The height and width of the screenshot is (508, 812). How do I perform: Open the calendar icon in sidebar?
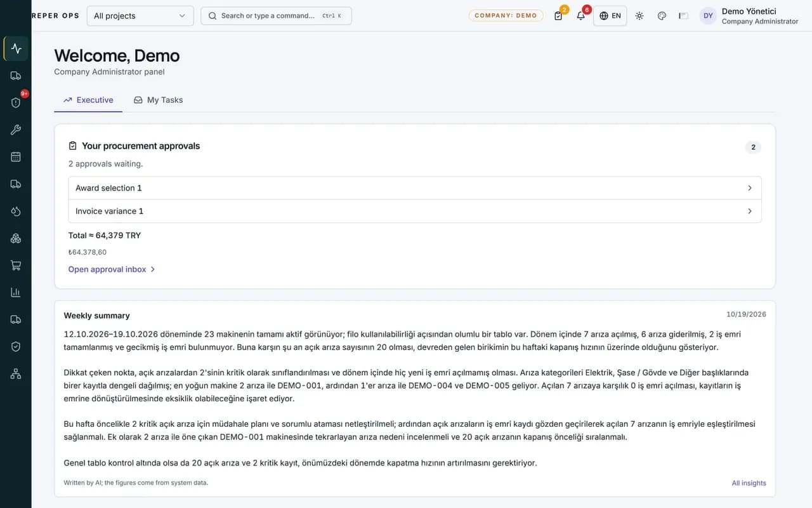16,157
